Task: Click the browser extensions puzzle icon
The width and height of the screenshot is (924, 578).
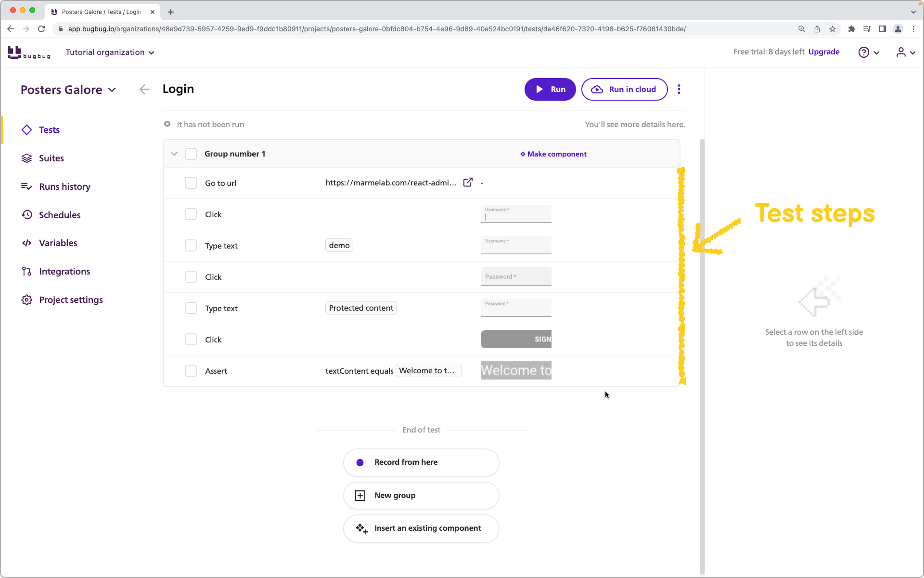Action: pos(851,29)
